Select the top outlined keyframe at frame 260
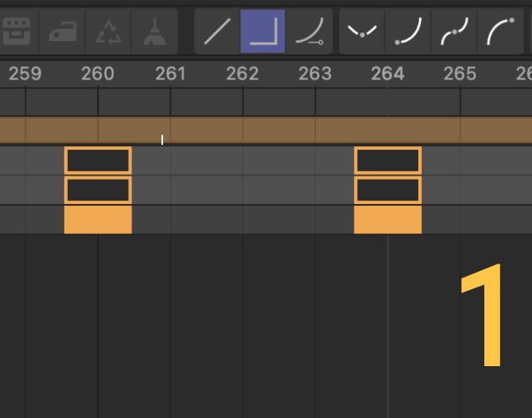 click(x=98, y=161)
